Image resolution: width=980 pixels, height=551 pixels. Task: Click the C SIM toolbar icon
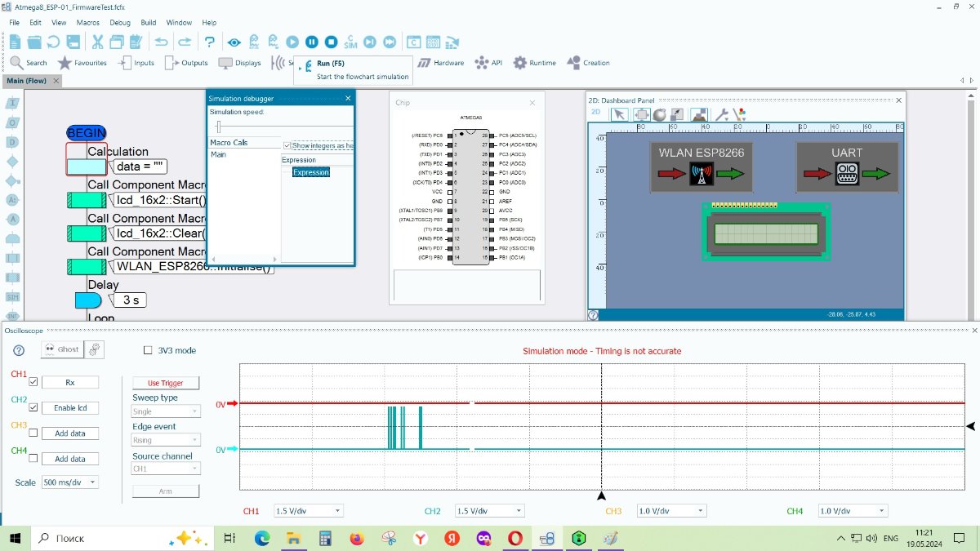pos(350,42)
